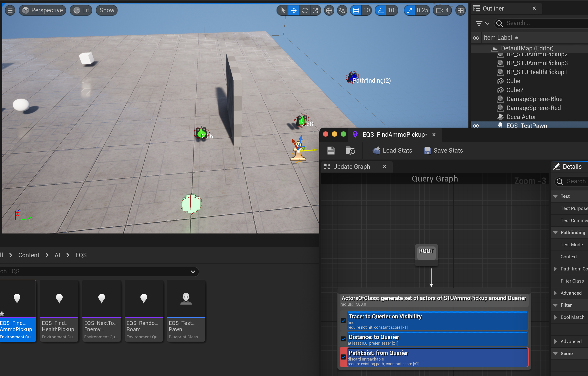The image size is (588, 376).
Task: Close the Update Graph tab
Action: point(385,167)
